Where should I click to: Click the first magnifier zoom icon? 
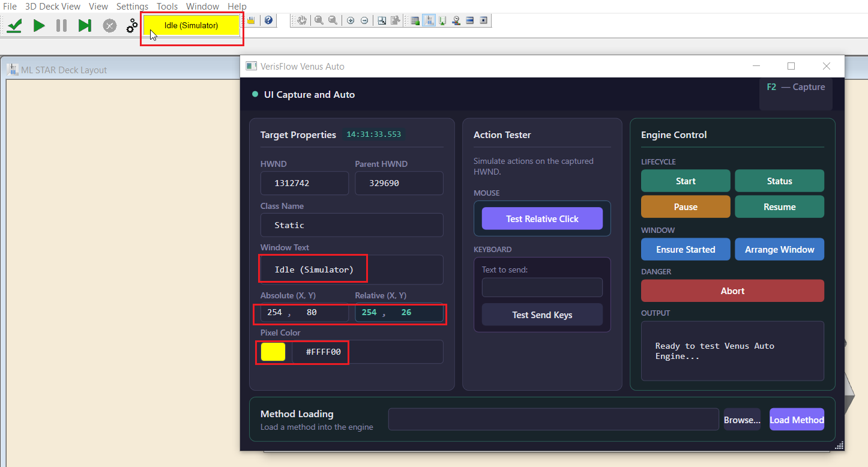(x=319, y=20)
